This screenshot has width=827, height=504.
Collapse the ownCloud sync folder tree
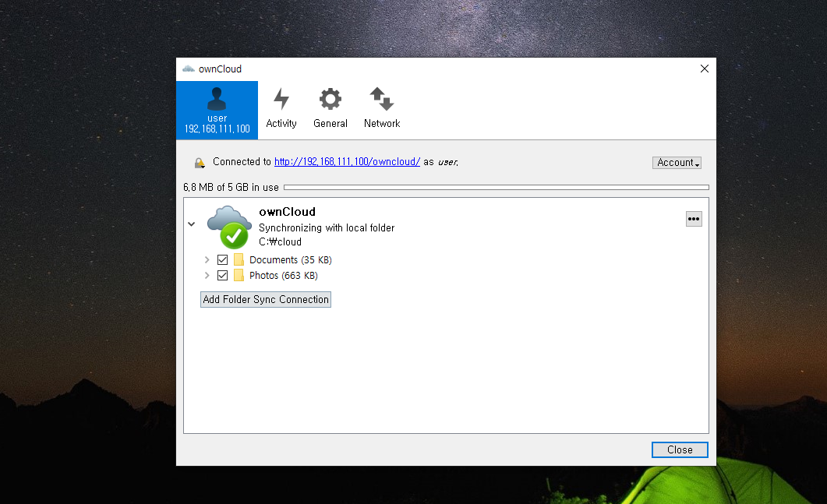[192, 224]
